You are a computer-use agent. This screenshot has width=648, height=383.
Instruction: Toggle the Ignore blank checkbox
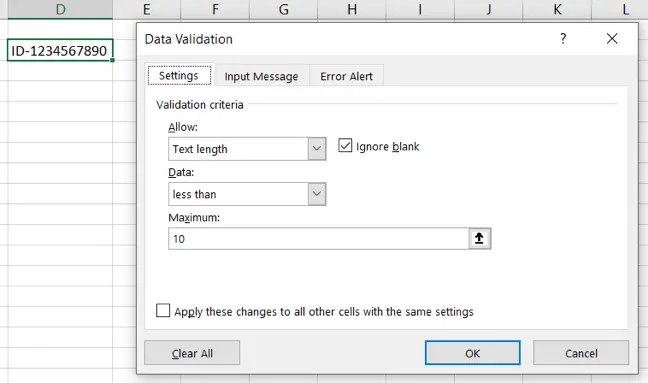pos(345,146)
